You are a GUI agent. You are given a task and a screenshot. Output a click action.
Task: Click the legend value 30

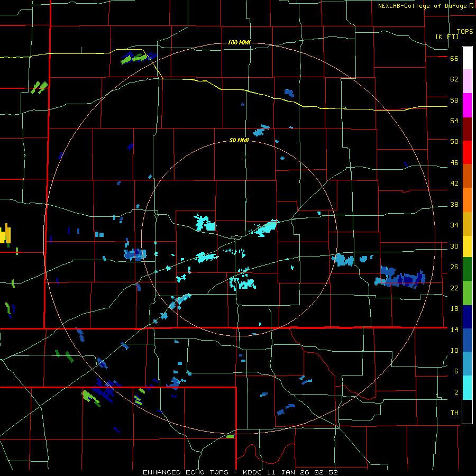point(454,246)
